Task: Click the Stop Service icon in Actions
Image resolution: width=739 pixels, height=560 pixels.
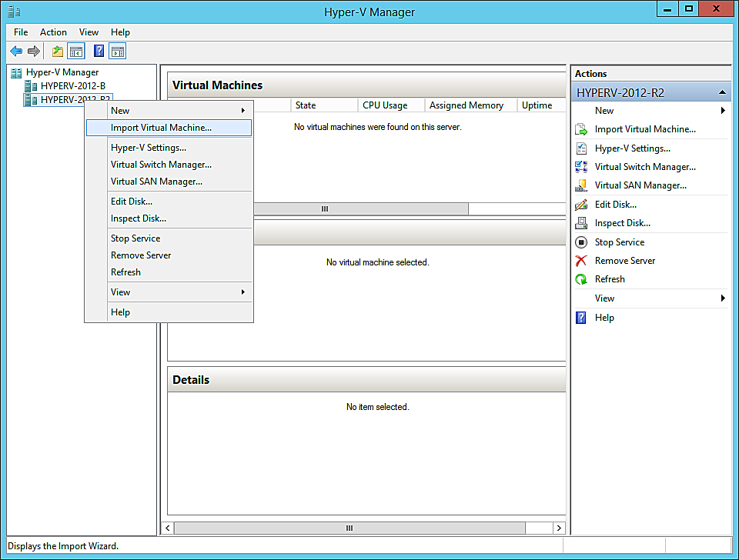Action: (x=581, y=242)
